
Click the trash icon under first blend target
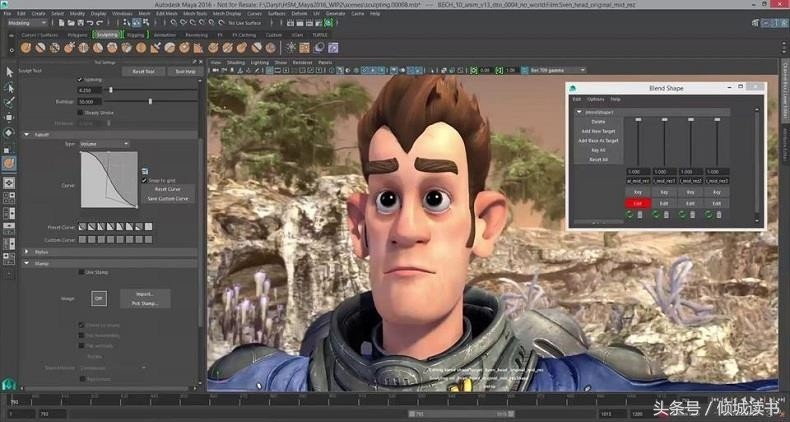click(x=640, y=213)
